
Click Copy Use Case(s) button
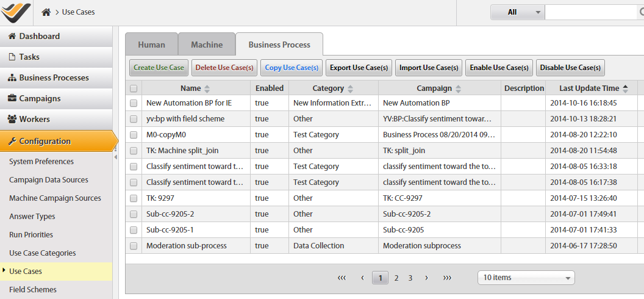pos(292,68)
